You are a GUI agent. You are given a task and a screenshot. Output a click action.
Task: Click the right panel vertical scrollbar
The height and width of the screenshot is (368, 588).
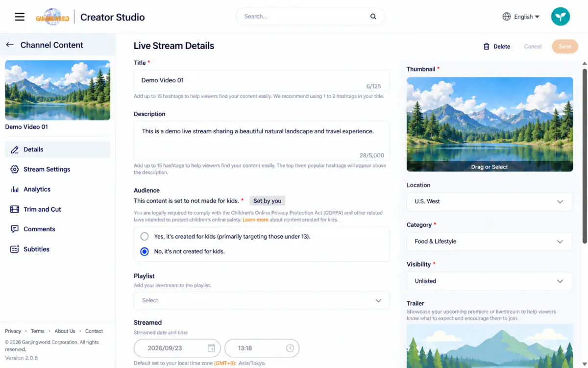click(x=584, y=156)
